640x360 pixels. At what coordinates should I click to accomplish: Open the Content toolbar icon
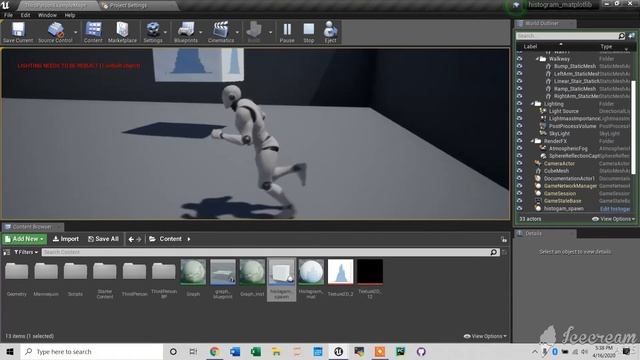pyautogui.click(x=93, y=32)
